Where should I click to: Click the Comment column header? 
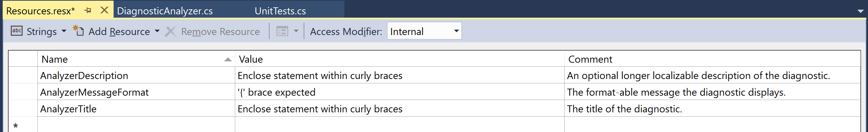click(x=712, y=59)
